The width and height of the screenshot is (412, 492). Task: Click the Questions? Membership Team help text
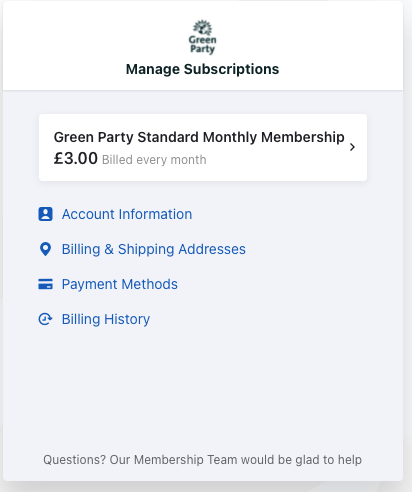(x=202, y=460)
